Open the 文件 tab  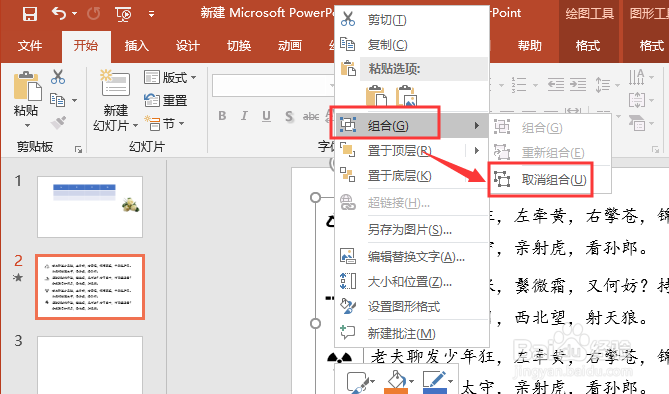pos(30,45)
